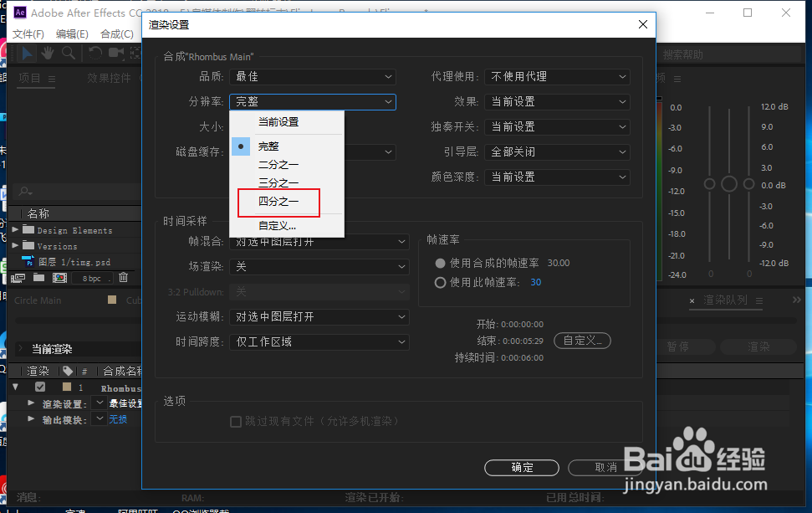Screen dimensions: 812x513
Task: Open the 分辨率 dropdown showing 完整
Action: (x=313, y=101)
